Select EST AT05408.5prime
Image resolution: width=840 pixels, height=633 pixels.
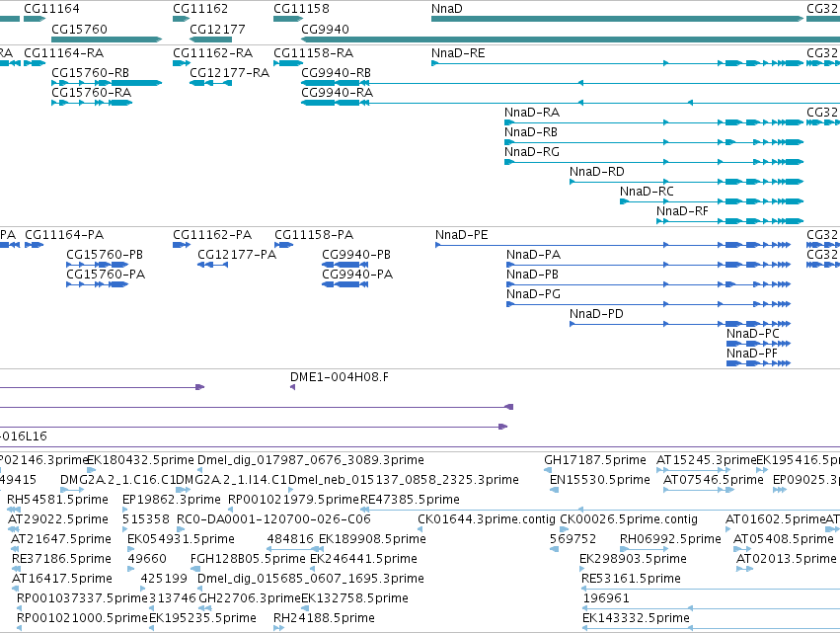[x=784, y=540]
